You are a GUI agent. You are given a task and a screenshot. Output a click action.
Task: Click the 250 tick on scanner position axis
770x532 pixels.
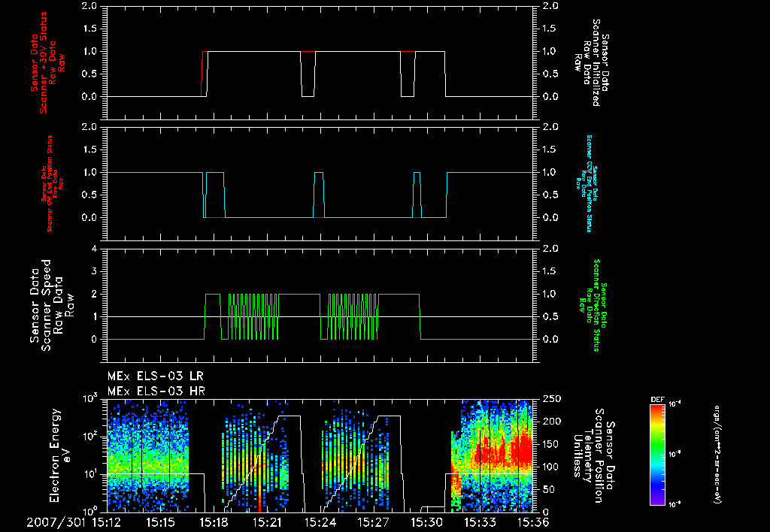tap(551, 399)
